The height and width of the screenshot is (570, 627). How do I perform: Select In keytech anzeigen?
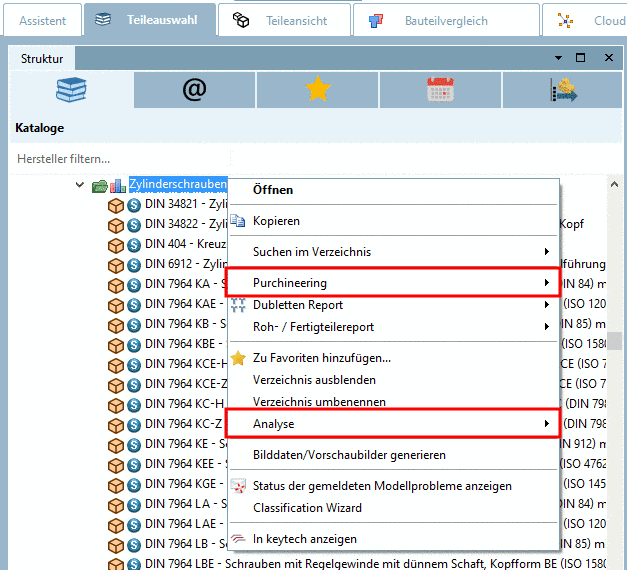(393, 539)
